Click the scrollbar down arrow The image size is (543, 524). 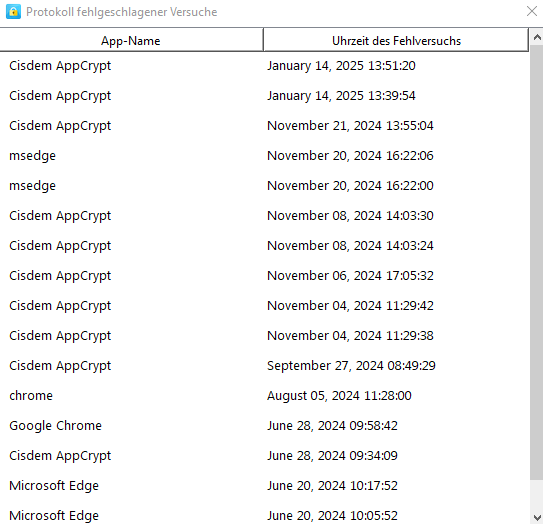pyautogui.click(x=536, y=517)
